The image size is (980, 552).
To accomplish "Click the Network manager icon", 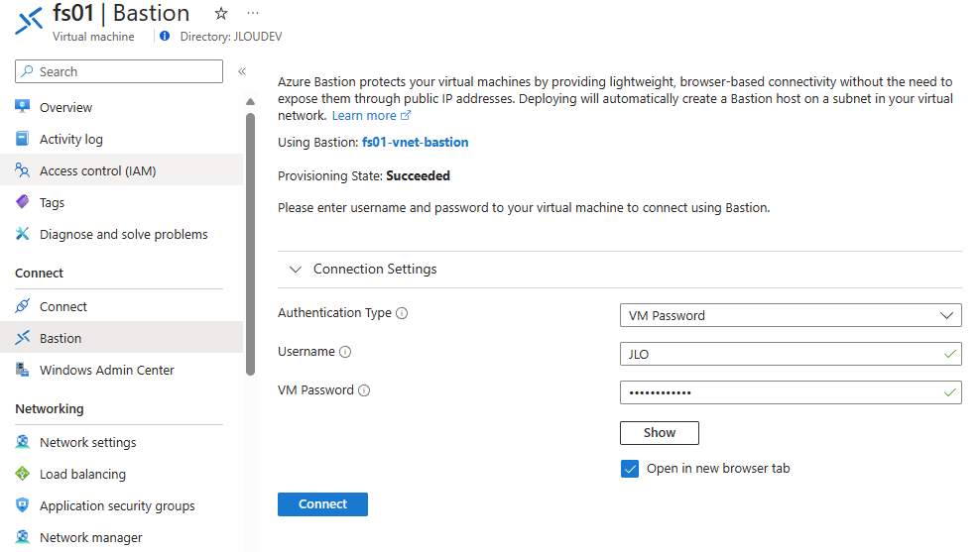I will (23, 537).
